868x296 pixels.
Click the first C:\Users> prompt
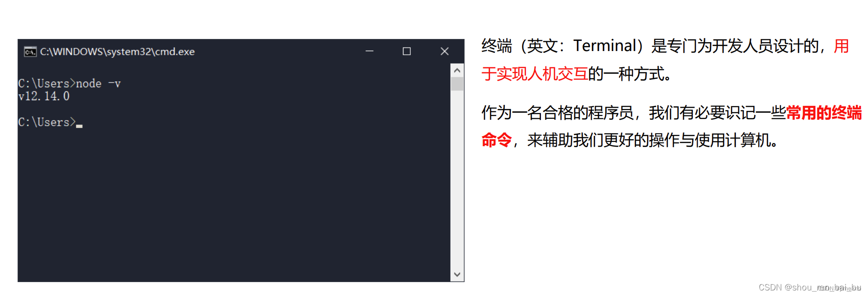click(47, 84)
